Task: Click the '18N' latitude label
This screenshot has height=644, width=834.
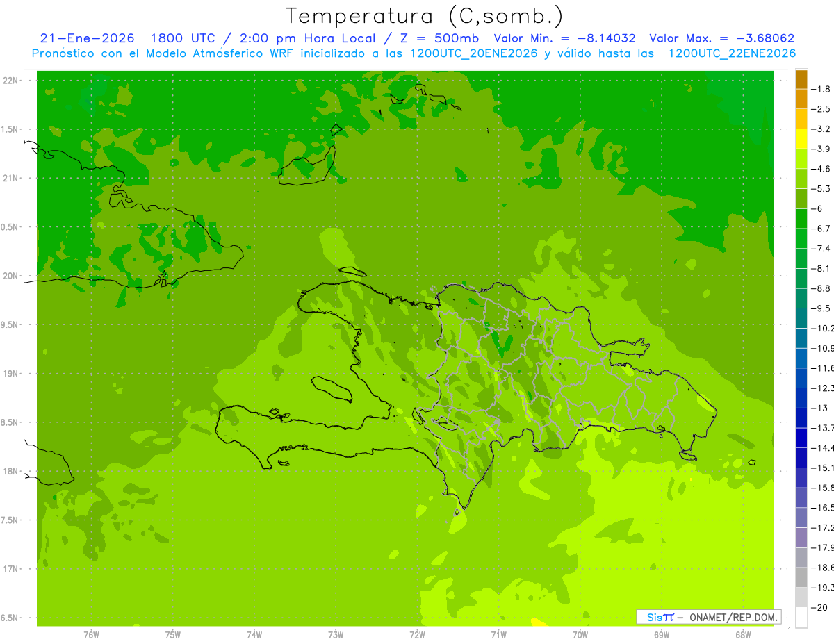Action: coord(11,471)
